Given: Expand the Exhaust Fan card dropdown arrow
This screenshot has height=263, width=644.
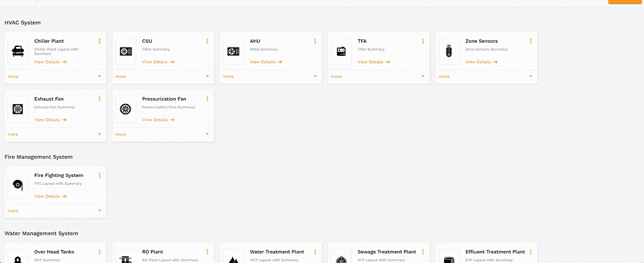Looking at the screenshot, I should coord(99,134).
